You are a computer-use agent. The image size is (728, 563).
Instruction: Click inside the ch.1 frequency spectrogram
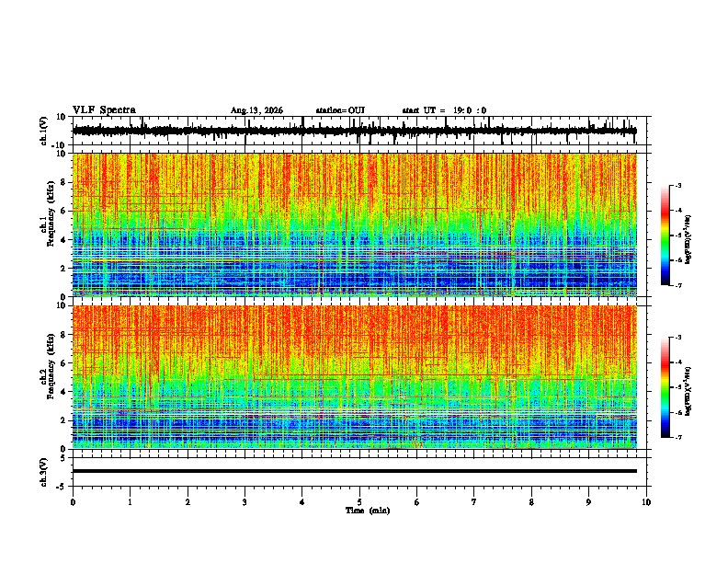point(354,224)
